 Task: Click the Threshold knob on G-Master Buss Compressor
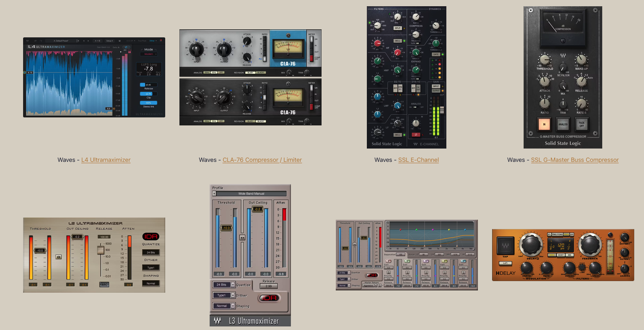(x=544, y=60)
